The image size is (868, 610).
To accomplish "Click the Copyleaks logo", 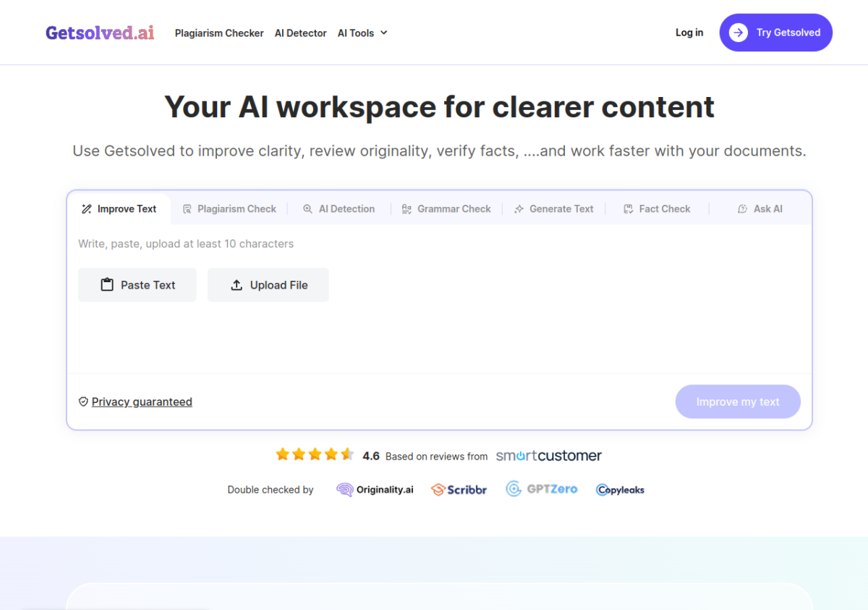I will [x=621, y=490].
